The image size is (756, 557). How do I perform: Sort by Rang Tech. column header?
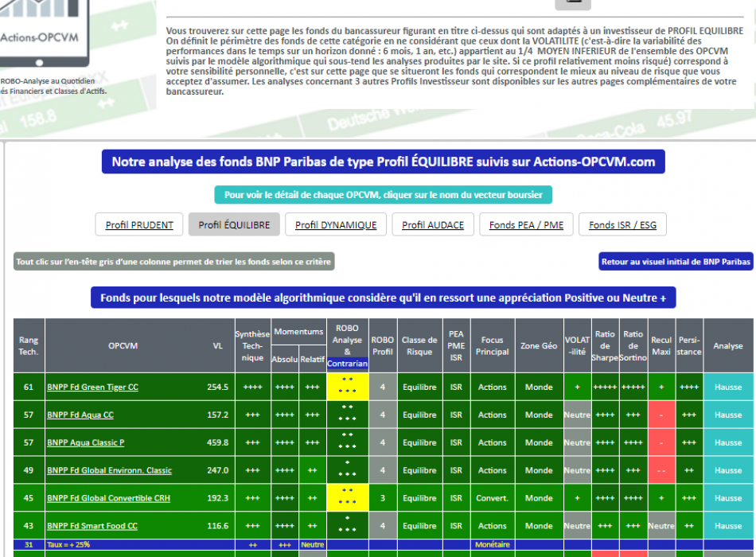(x=29, y=345)
